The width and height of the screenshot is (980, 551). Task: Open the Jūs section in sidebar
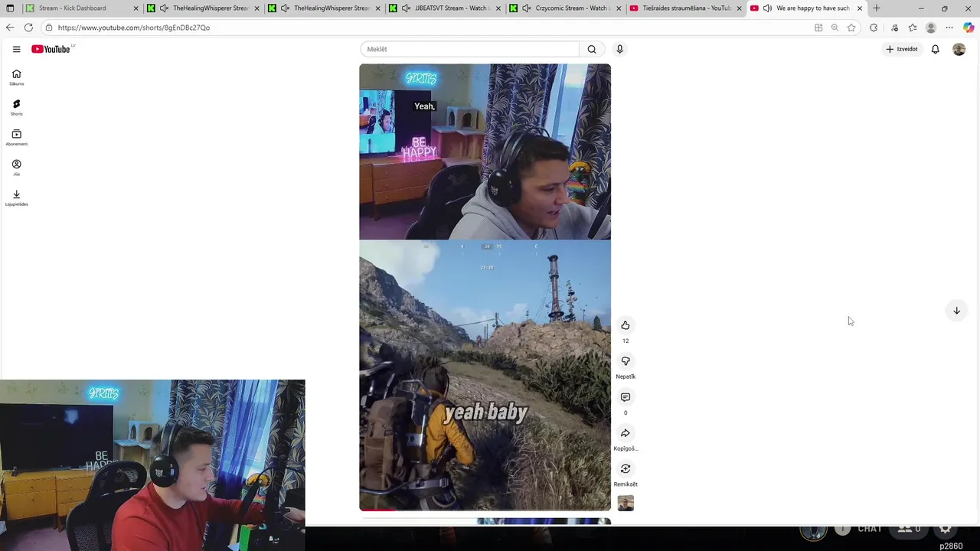(x=16, y=168)
